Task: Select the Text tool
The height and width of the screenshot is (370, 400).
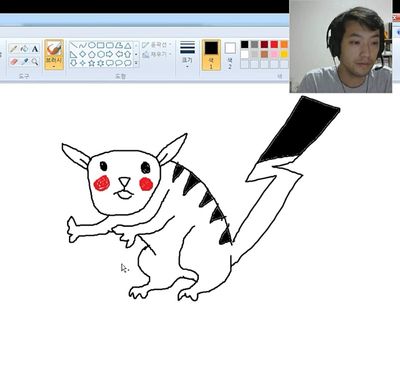Action: [x=35, y=49]
